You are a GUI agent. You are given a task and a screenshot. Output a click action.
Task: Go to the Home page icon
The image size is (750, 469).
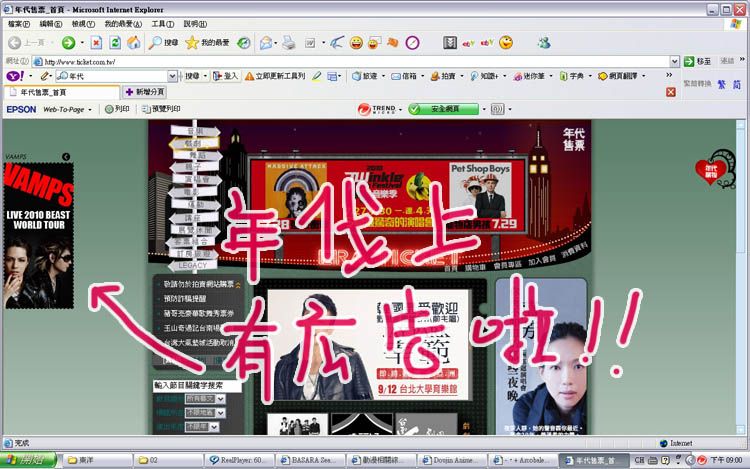pos(133,43)
